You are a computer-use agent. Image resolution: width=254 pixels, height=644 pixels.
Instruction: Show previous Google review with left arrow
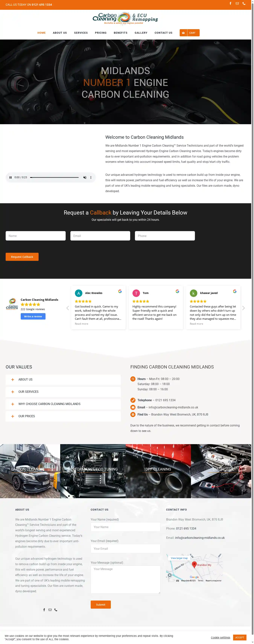(68, 308)
